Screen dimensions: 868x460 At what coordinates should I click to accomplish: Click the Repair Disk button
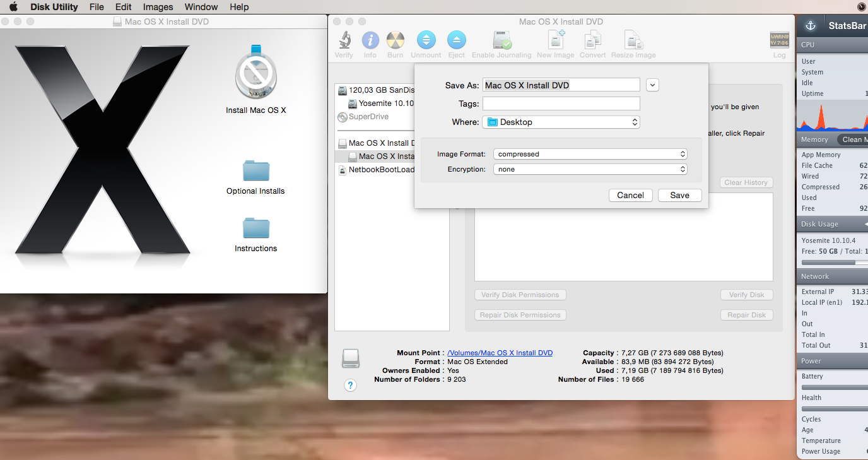pyautogui.click(x=747, y=315)
